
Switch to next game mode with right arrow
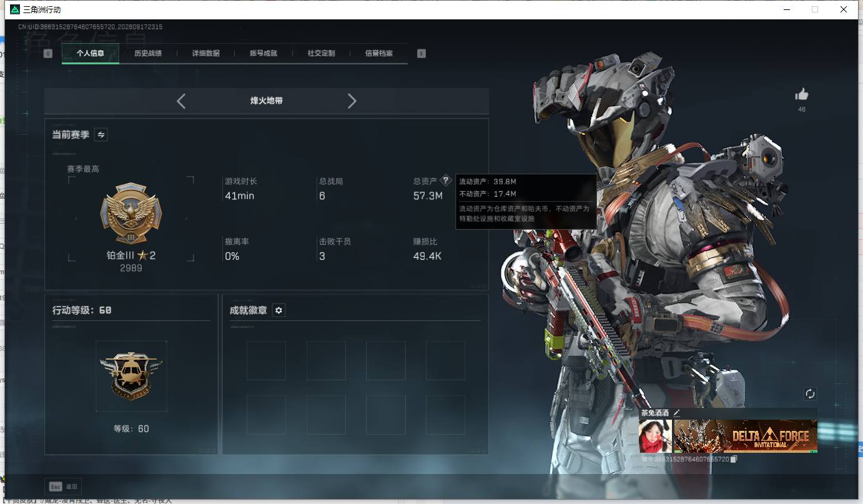[352, 101]
